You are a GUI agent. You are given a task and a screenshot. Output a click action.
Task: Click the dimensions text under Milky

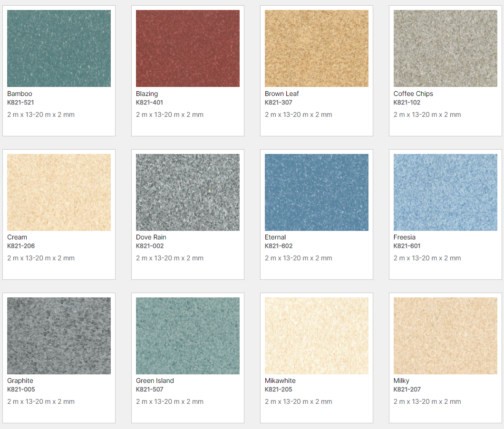click(x=427, y=402)
